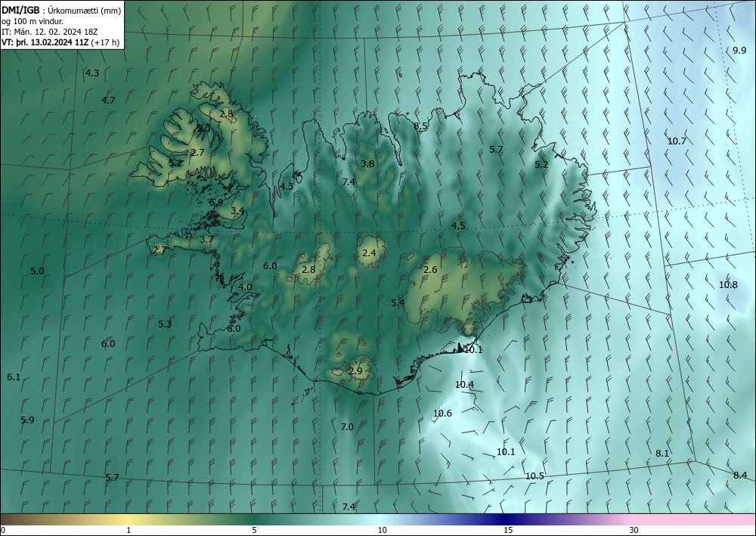Viewport: 756px width, 536px height.
Task: Click the 8.4 value at the right edge
Action: [x=740, y=476]
